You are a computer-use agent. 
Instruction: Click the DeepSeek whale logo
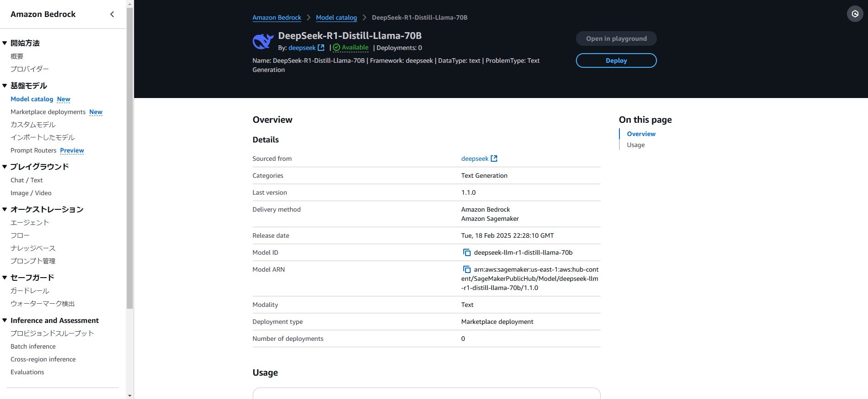263,41
